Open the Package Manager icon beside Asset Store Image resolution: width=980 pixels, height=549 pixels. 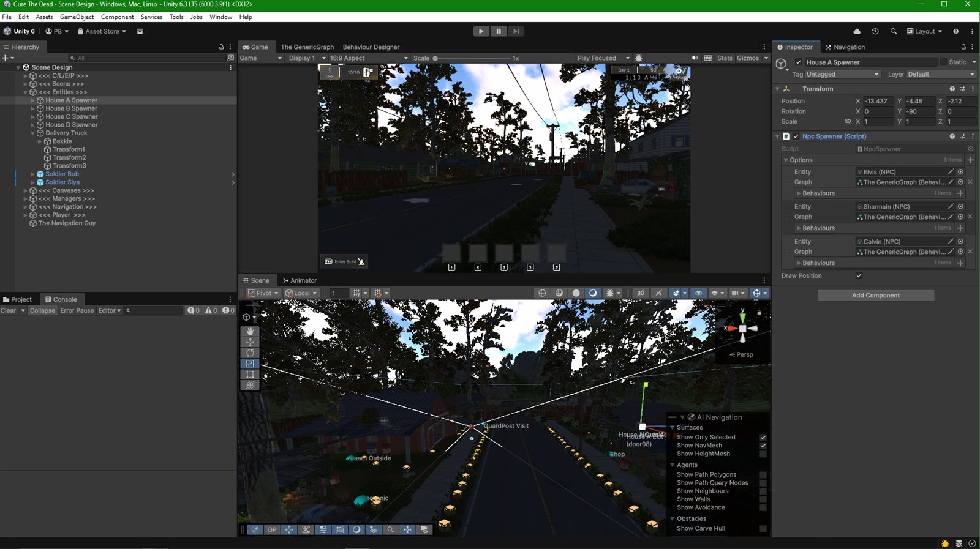click(140, 31)
